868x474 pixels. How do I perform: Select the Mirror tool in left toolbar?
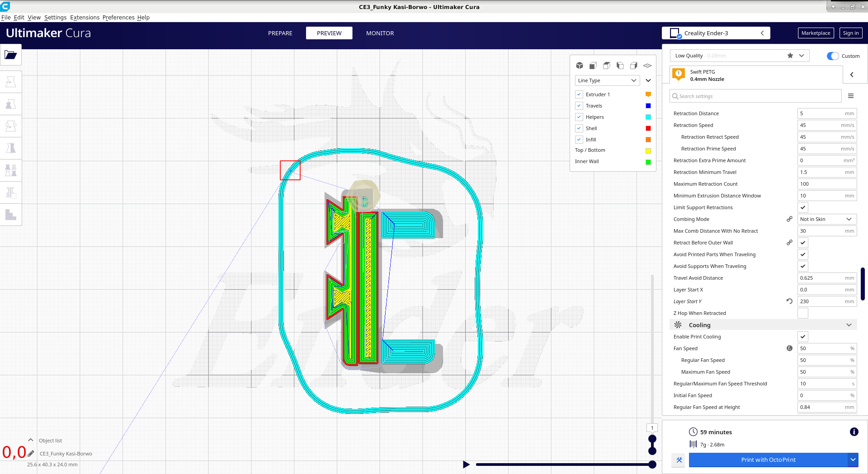point(11,148)
